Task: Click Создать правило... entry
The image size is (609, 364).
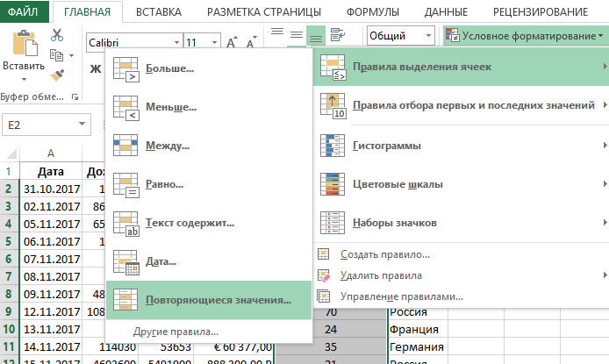Action: click(x=462, y=254)
